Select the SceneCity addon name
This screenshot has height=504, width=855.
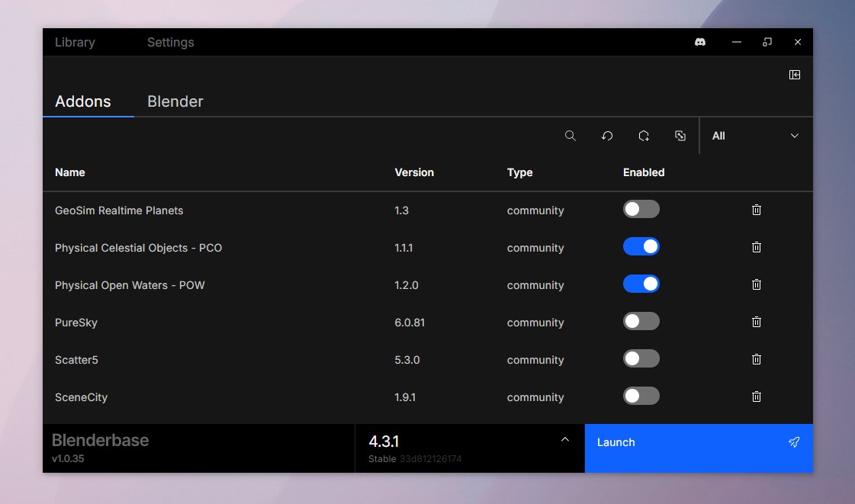[82, 397]
